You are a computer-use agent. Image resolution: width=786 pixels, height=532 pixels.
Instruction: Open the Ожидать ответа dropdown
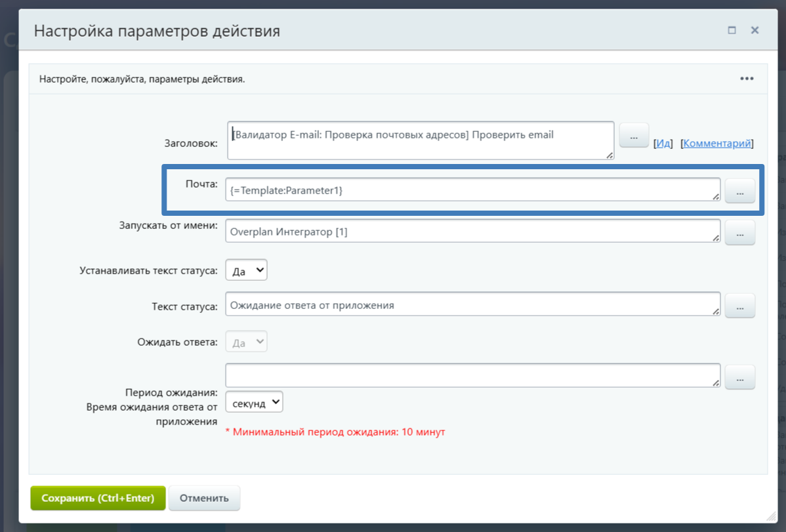(x=246, y=342)
